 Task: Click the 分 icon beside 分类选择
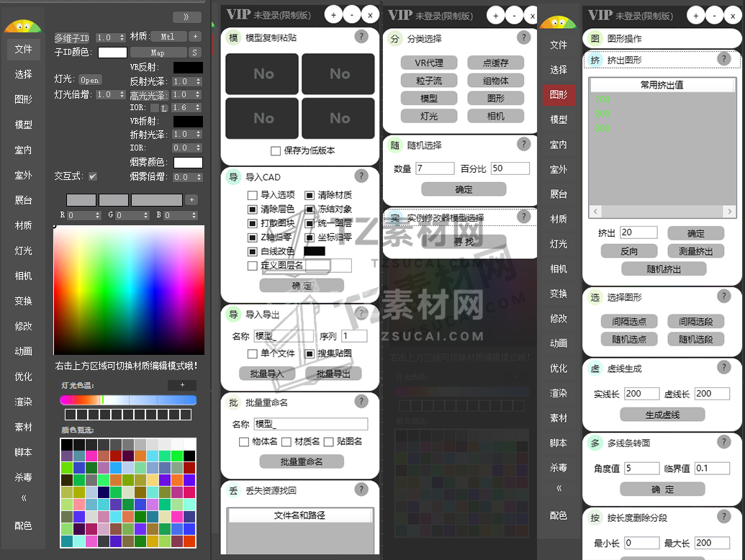[x=395, y=38]
